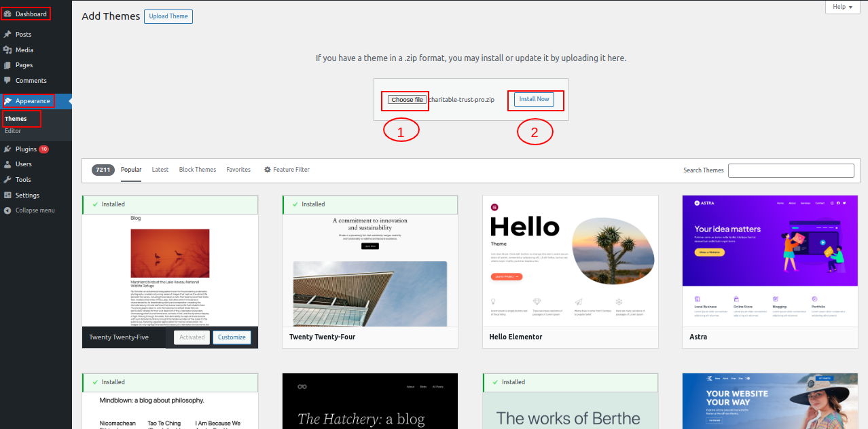
Task: Click the Dashboard gauge icon in sidebar
Action: [x=7, y=14]
